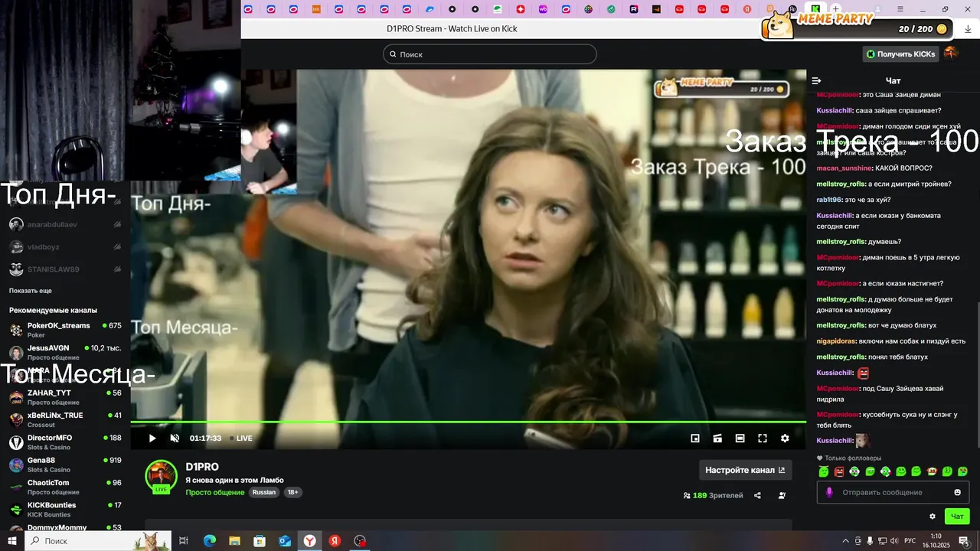Open the moderator user icon beside share
Screen dimensions: 980x551
click(782, 495)
